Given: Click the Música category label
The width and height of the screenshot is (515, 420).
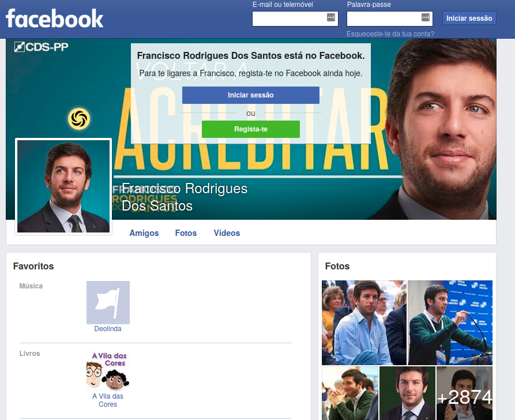Looking at the screenshot, I should pyautogui.click(x=31, y=286).
